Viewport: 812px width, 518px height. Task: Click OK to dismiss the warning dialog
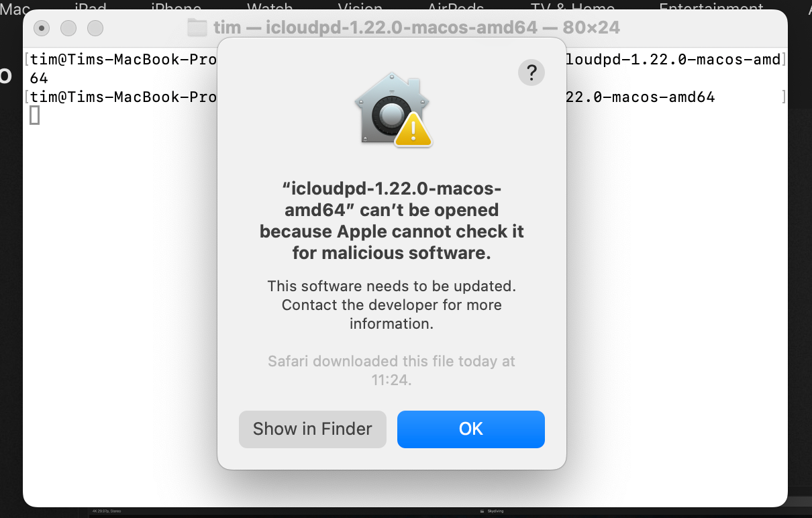[470, 429]
